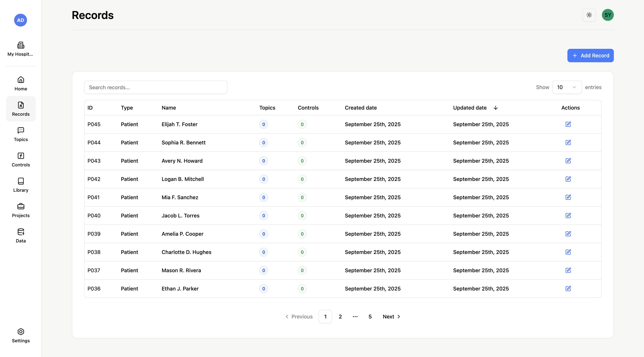Edit record P040 Jacob L. Torres
Image resolution: width=644 pixels, height=357 pixels.
[x=568, y=216]
